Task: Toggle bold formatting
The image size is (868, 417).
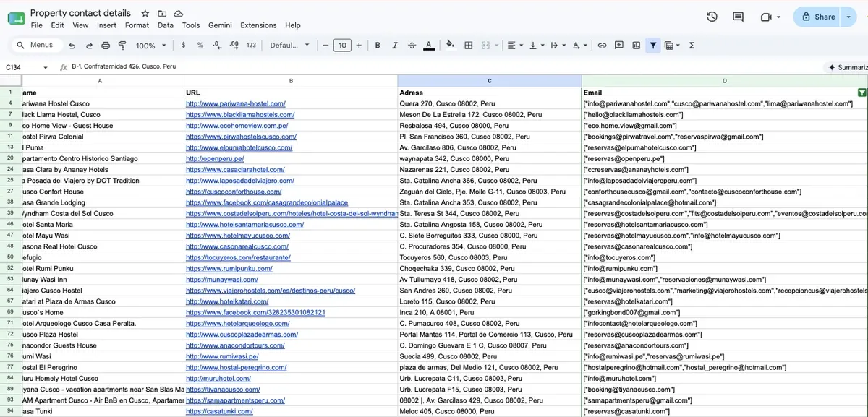Action: (378, 46)
